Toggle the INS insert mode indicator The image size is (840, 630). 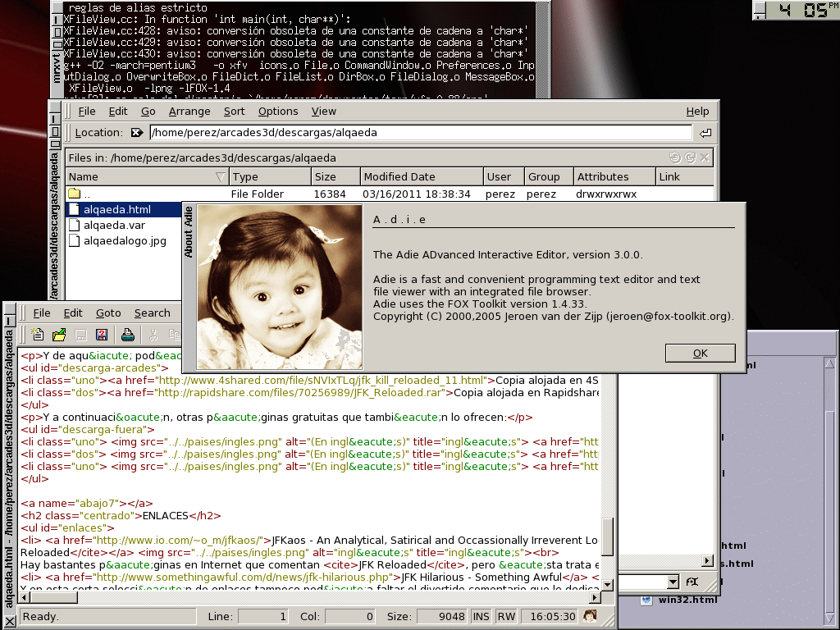482,616
